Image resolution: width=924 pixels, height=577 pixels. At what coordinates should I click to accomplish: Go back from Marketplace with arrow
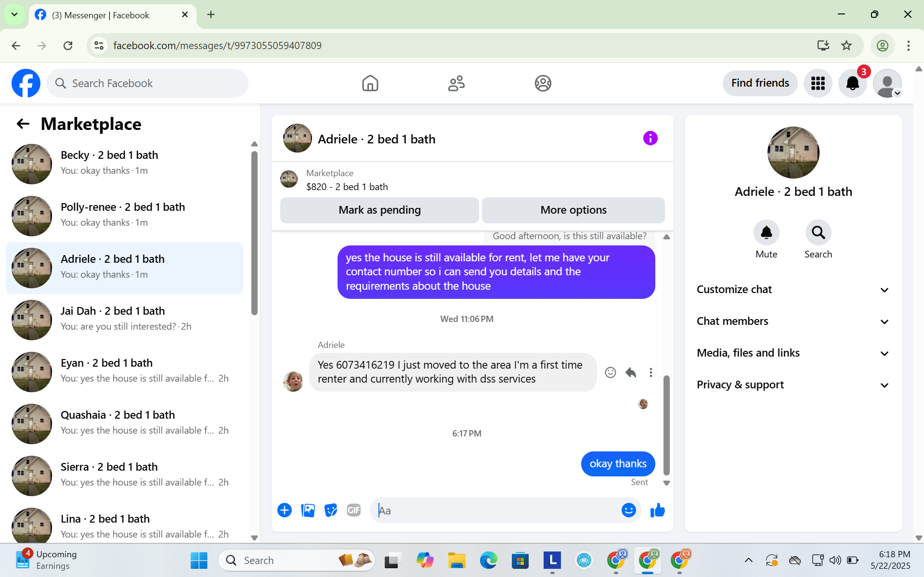pyautogui.click(x=23, y=124)
